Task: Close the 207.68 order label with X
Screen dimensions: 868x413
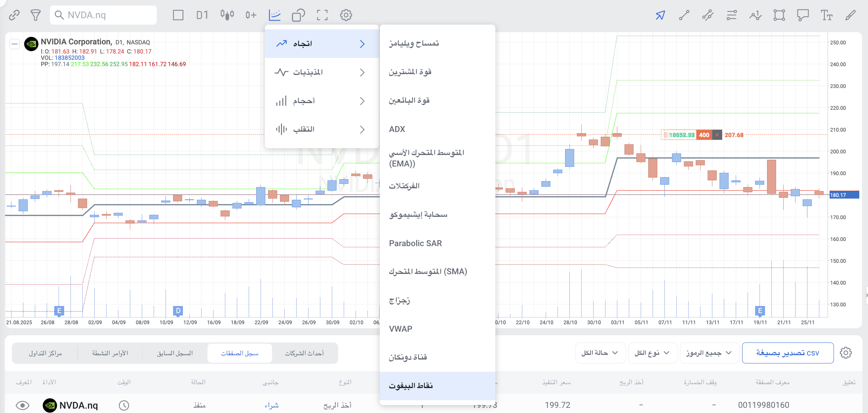Action: (x=717, y=135)
